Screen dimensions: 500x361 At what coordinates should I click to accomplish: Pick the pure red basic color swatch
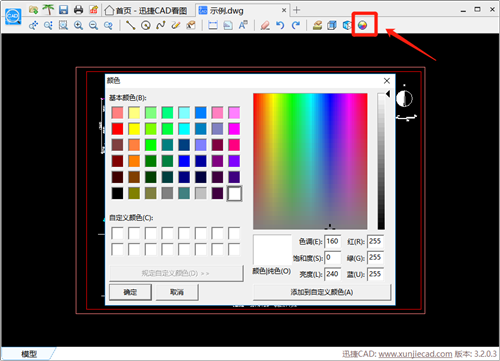coord(117,129)
